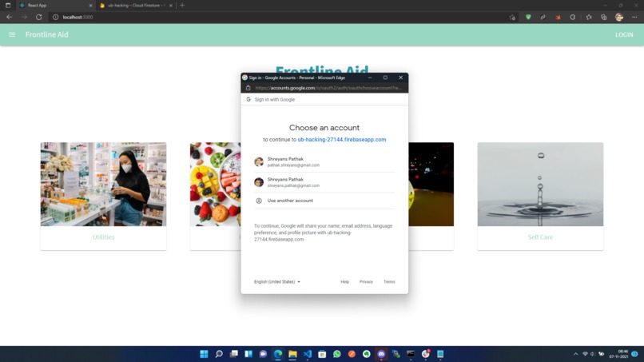Open the tab actions icon at top-left
Screen dimensions: 644x362
8,6
